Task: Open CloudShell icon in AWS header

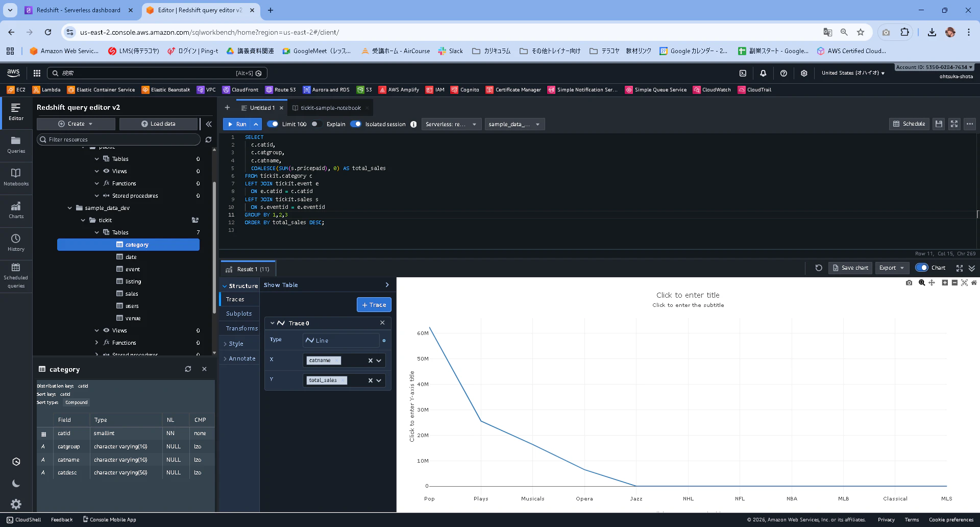Action: pyautogui.click(x=743, y=73)
